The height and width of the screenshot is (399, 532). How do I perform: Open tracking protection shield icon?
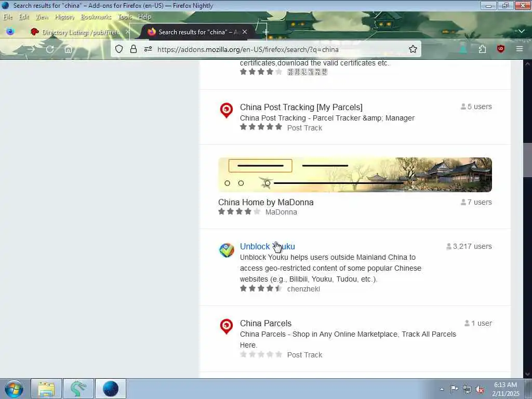(119, 49)
